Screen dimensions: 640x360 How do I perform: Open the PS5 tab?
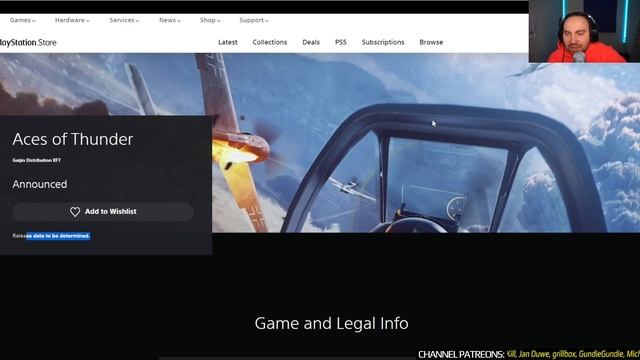tap(341, 42)
